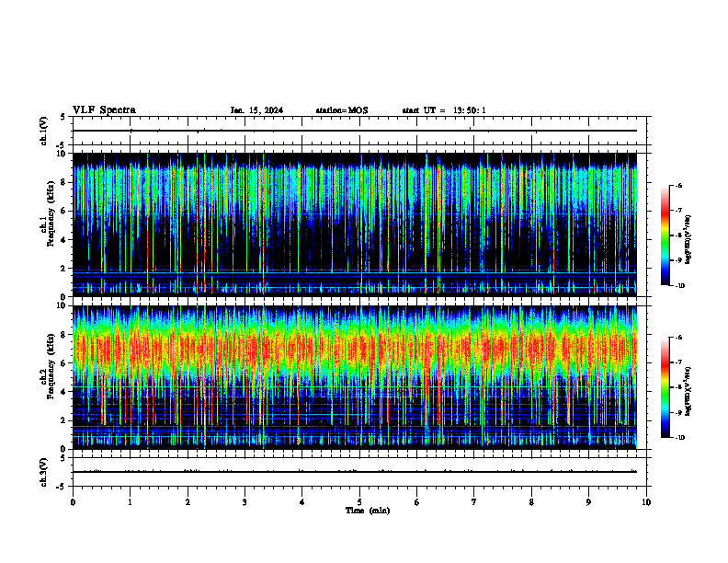Viewport: 728px width, 563px height.
Task: Click the "Time (min)" axis label
Action: tap(368, 511)
